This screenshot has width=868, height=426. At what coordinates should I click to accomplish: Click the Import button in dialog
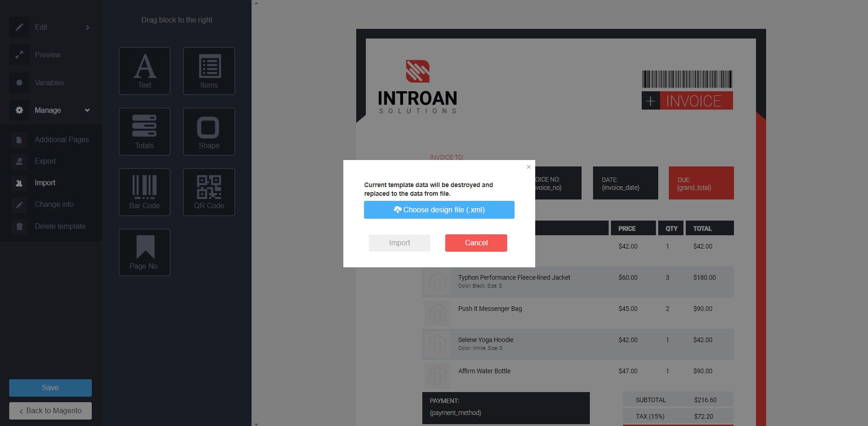coord(399,243)
